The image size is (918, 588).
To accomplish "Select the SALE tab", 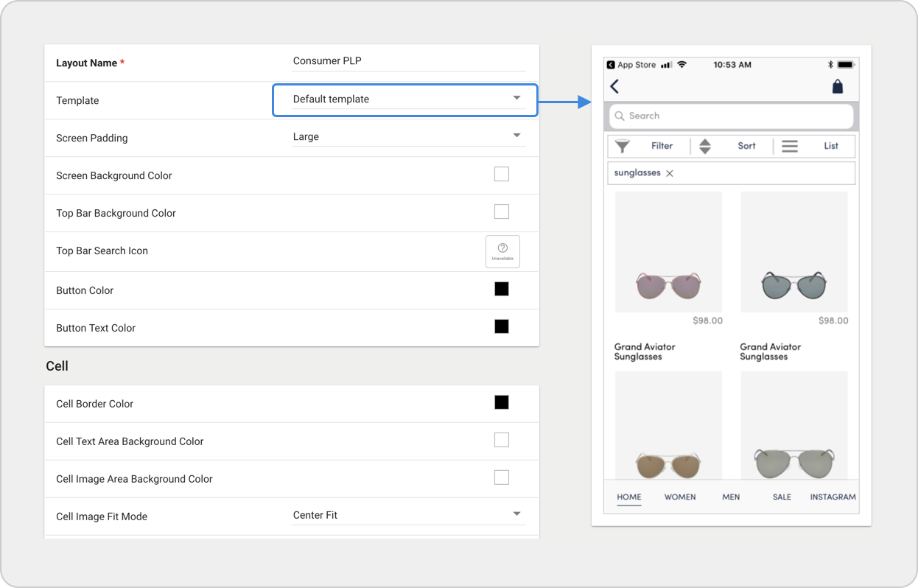I will [x=782, y=497].
